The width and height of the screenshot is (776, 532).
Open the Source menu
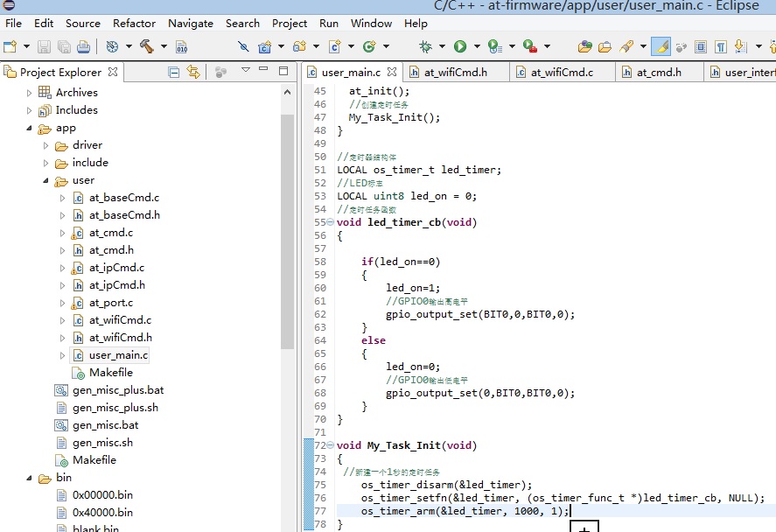click(82, 24)
